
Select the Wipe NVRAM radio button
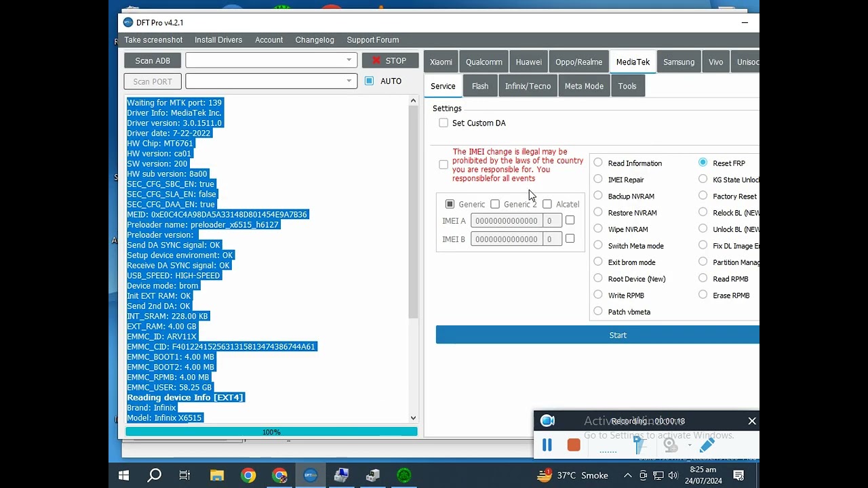597,229
